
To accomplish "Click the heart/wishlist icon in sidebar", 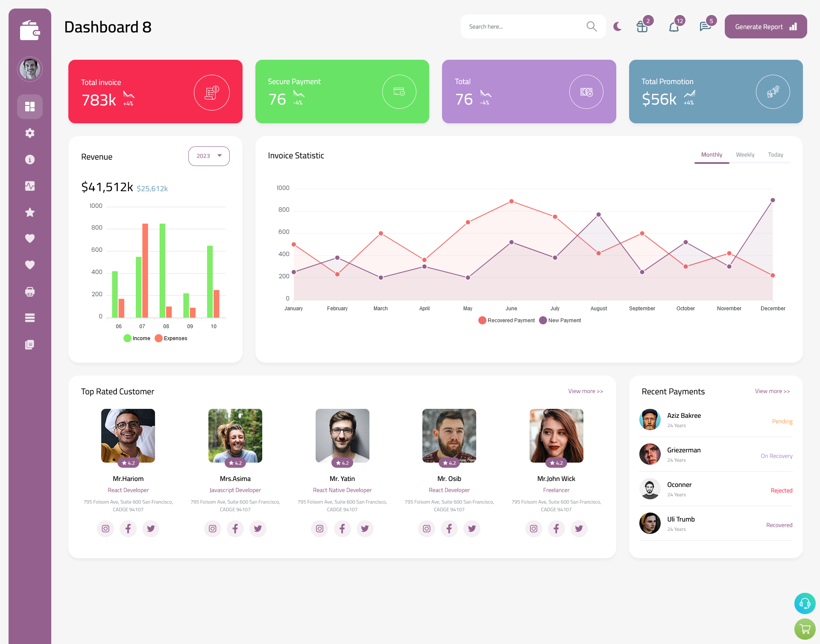I will point(30,239).
